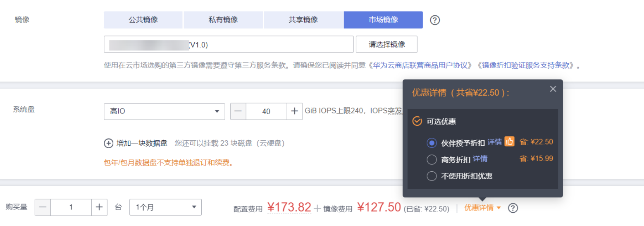Select 商务折扣 radio option
644x226 pixels.
click(432, 159)
